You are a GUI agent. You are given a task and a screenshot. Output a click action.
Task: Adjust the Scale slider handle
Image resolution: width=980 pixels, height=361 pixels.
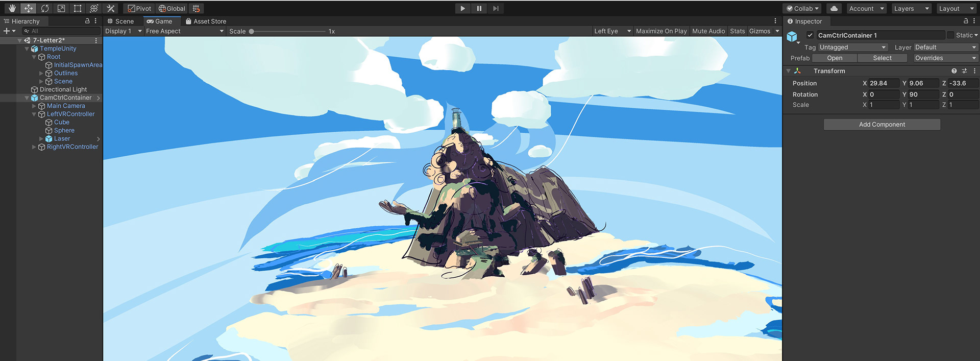pos(252,31)
